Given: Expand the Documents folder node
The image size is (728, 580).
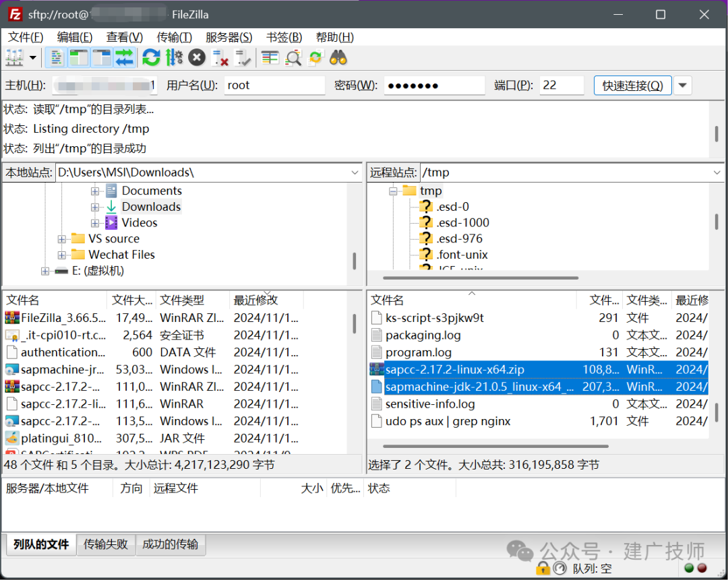Looking at the screenshot, I should (x=95, y=191).
